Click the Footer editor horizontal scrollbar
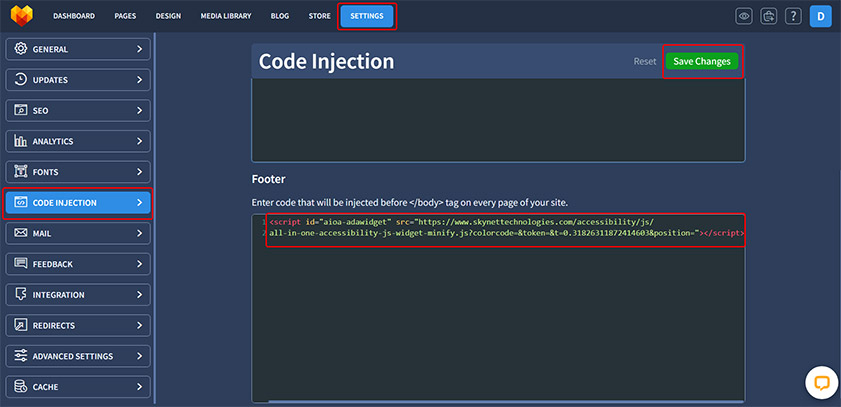 click(x=506, y=401)
